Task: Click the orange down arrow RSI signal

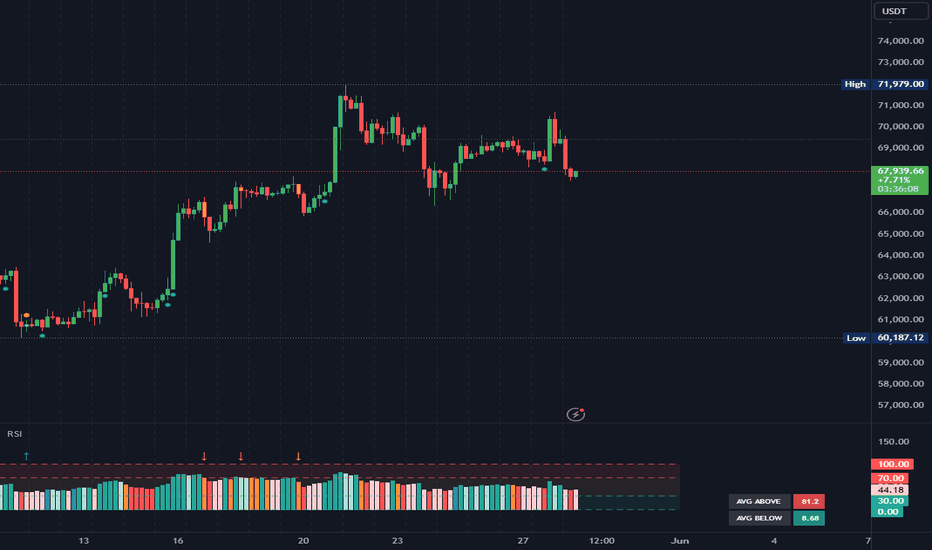Action: (298, 457)
